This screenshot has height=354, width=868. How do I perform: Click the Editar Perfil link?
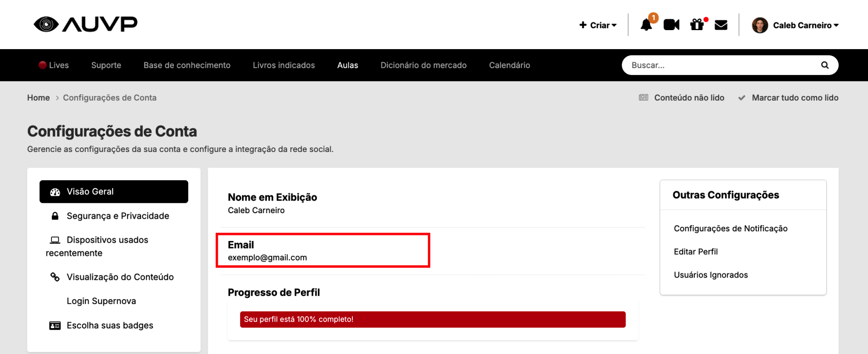tap(696, 252)
